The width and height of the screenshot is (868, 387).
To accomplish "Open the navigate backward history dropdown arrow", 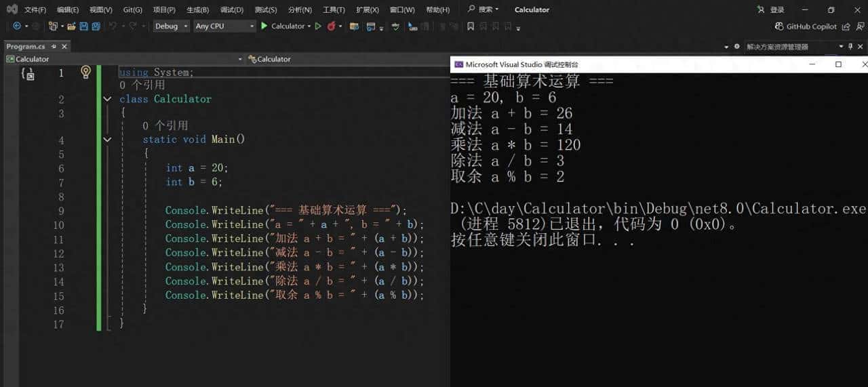I will point(26,26).
